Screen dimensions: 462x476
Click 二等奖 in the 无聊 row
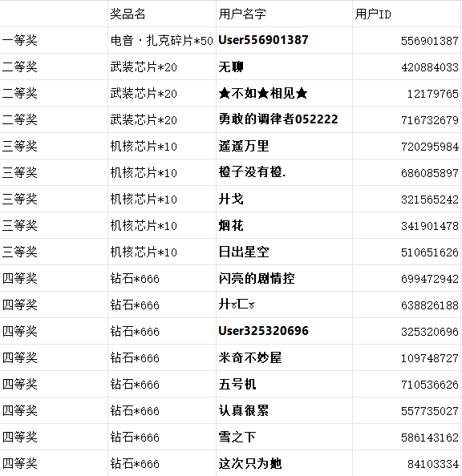(x=54, y=67)
